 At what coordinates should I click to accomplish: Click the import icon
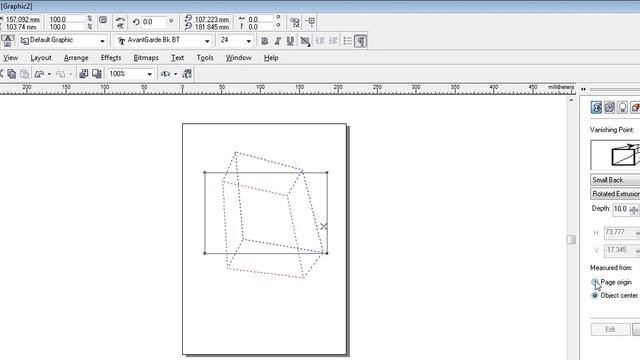[83, 74]
